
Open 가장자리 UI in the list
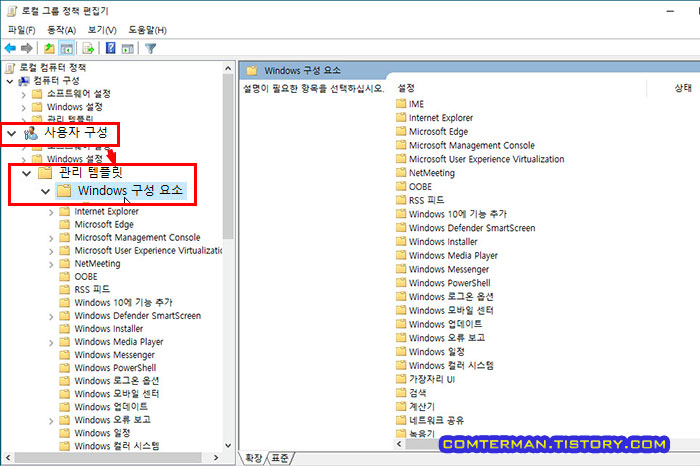pos(432,379)
